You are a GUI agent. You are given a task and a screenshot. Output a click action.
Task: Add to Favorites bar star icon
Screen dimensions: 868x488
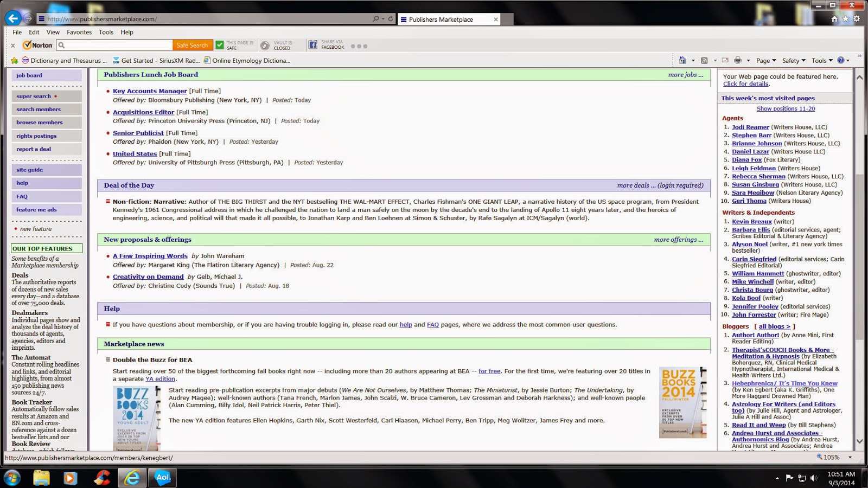tap(15, 60)
